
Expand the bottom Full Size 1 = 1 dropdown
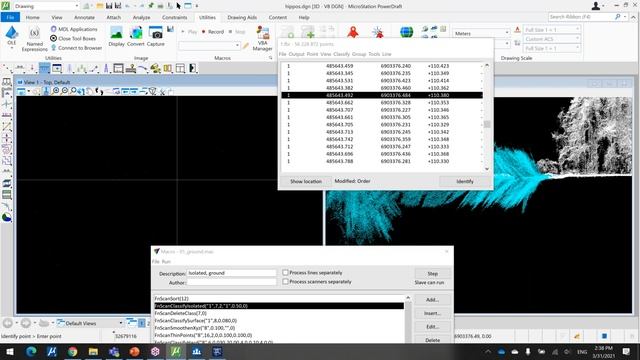point(578,48)
